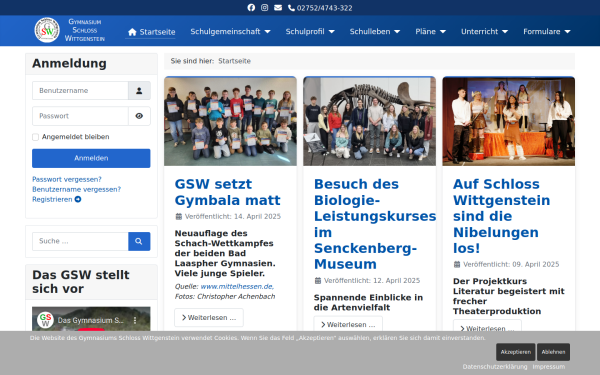The image size is (600, 375).
Task: Click the Das GSW stellt sich vor heading
Action: click(81, 282)
